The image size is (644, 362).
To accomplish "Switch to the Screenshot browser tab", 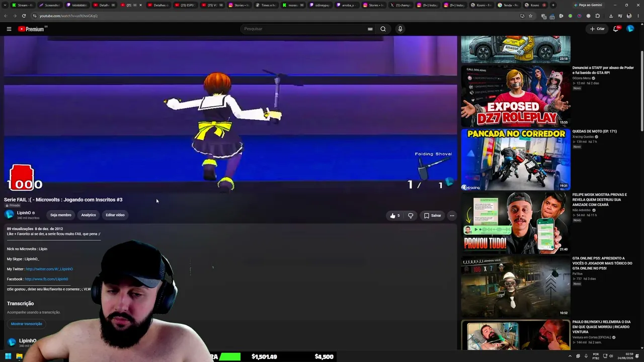I will click(49, 5).
